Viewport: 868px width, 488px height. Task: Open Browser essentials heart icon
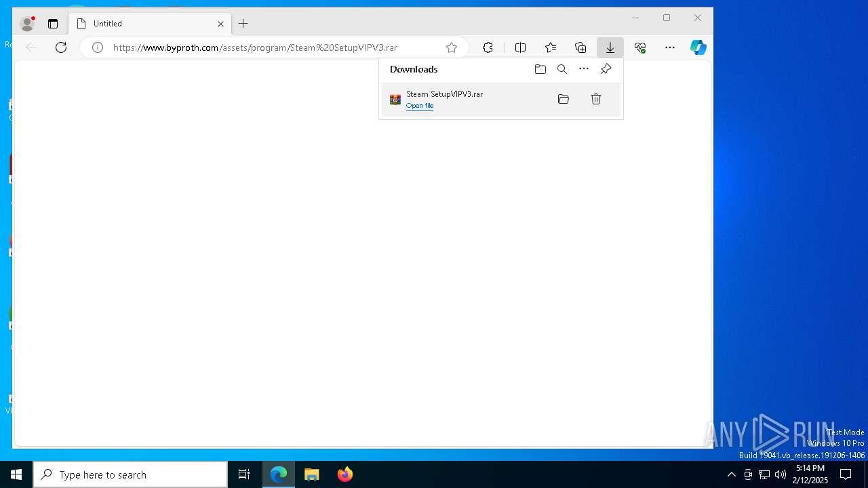pyautogui.click(x=640, y=47)
